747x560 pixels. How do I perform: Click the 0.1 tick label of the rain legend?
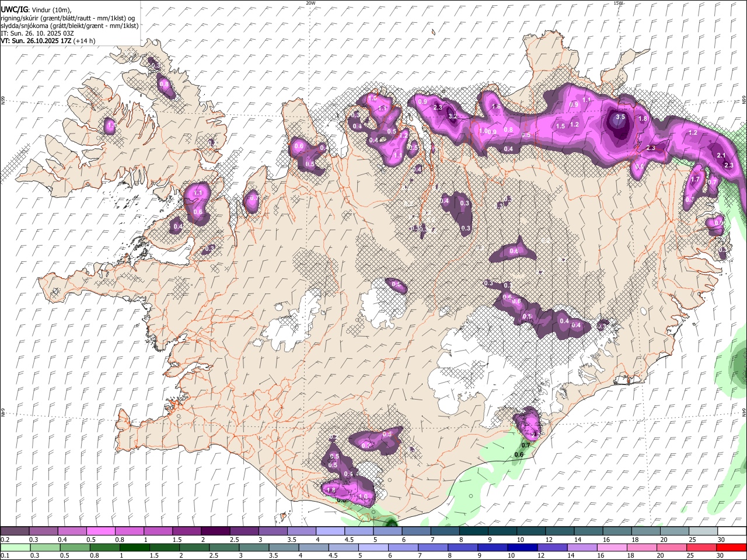[5, 556]
